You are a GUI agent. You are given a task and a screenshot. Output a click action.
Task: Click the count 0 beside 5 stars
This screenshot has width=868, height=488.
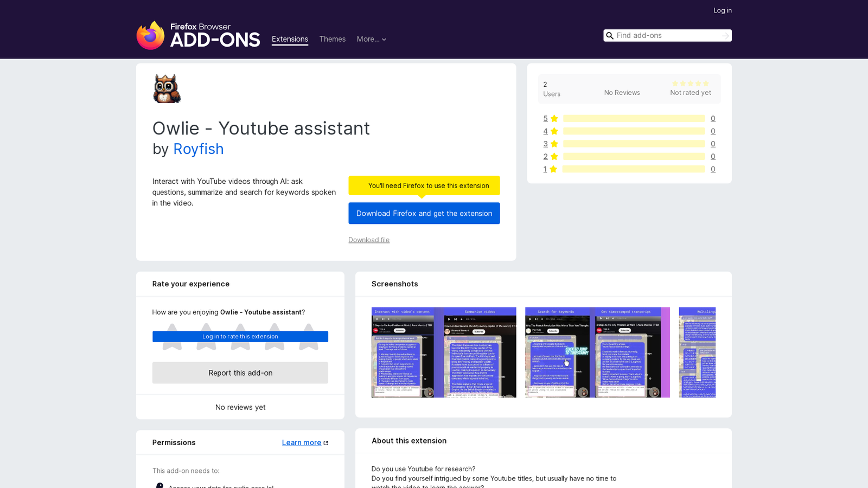click(x=713, y=118)
